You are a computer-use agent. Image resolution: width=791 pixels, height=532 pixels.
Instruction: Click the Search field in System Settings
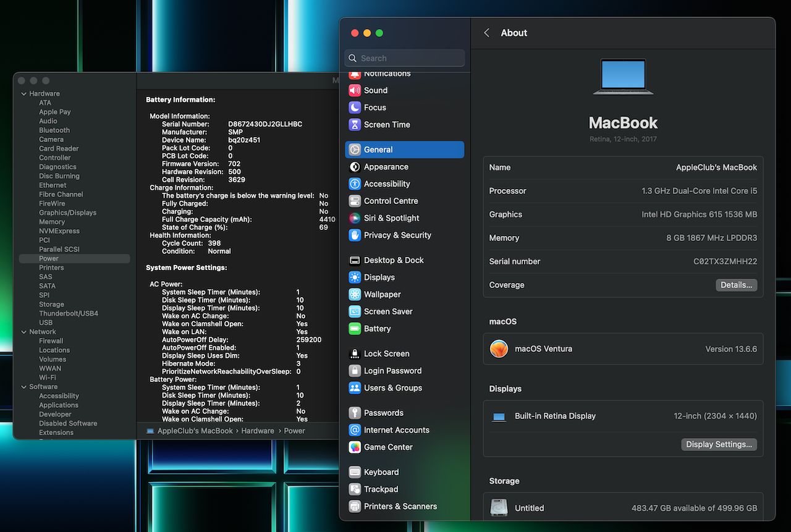point(405,58)
